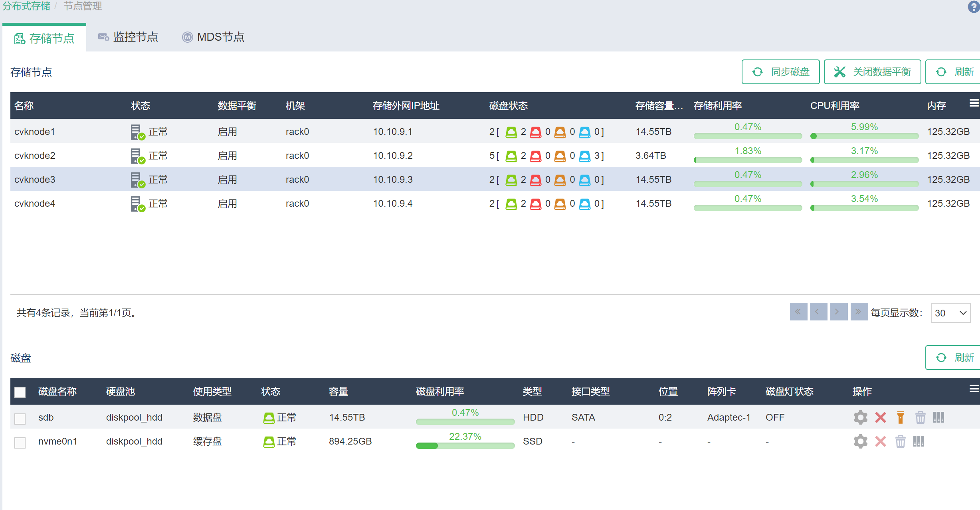Click the cvknode2 server status icon
The height and width of the screenshot is (510, 980).
click(137, 156)
